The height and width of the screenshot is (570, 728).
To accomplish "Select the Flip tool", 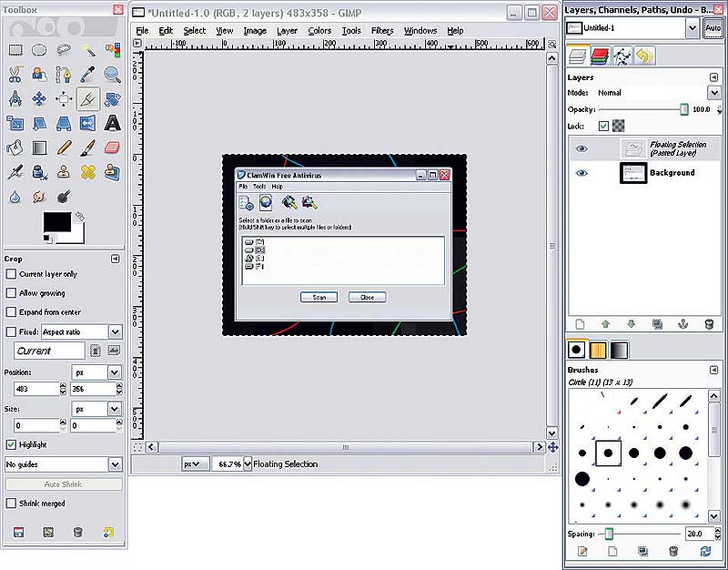I will [x=87, y=123].
